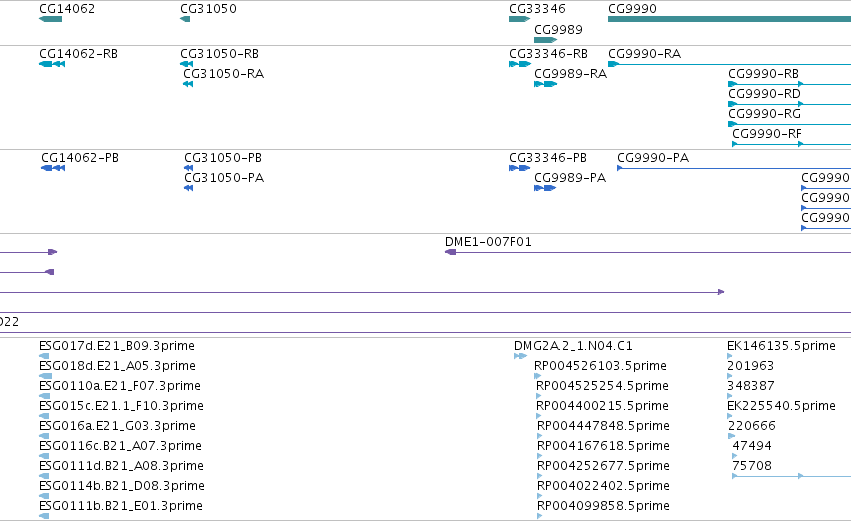Select protein label CG9989-PA

tap(570, 178)
